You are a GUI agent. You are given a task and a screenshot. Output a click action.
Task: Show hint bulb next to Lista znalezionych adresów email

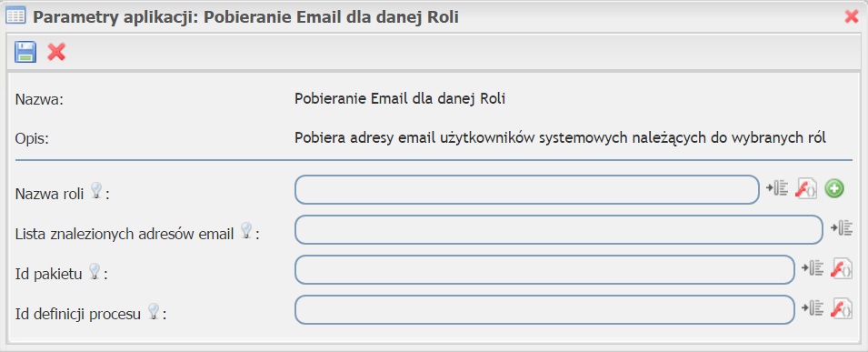tap(246, 231)
